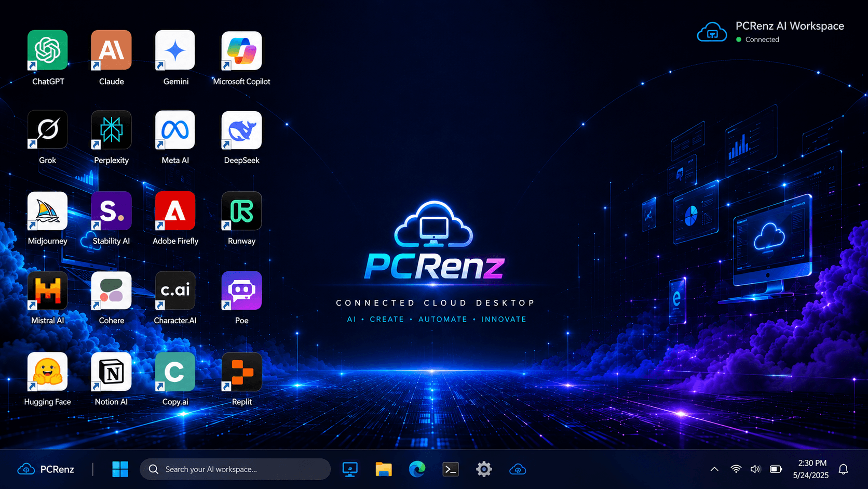868x489 pixels.
Task: Select the Notion AI icon
Action: [111, 372]
